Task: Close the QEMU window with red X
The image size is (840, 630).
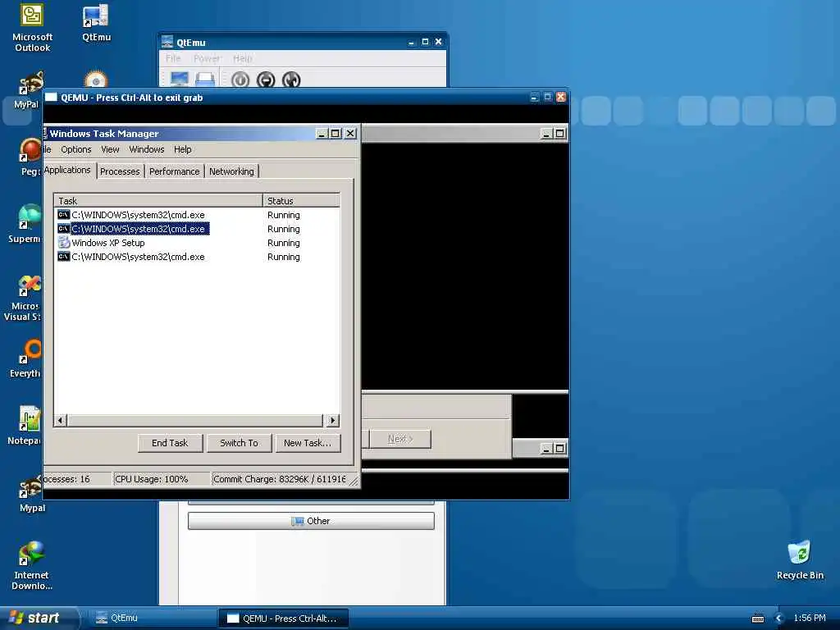Action: pyautogui.click(x=561, y=97)
